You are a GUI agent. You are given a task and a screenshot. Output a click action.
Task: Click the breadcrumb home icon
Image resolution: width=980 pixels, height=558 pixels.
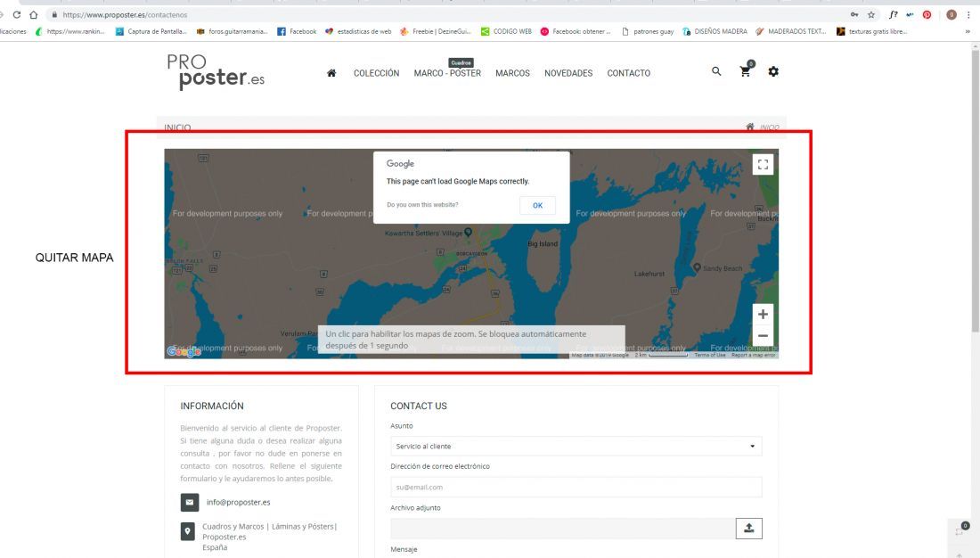click(750, 127)
